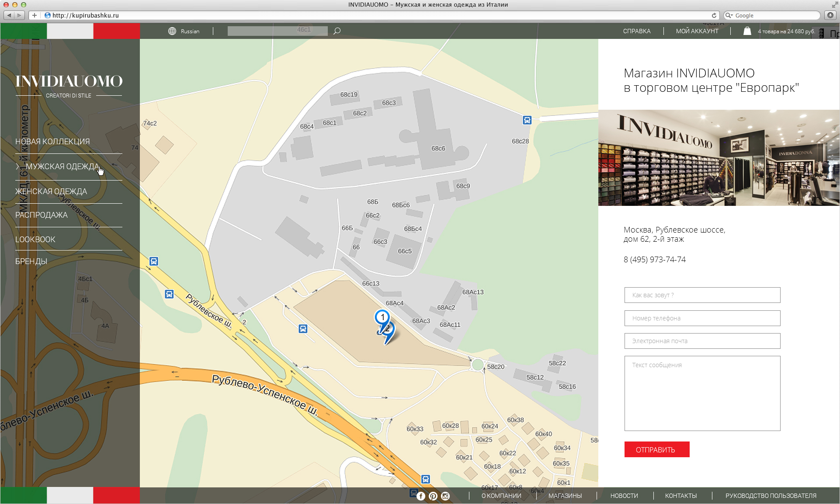
Task: Click browser forward arrow button
Action: tap(19, 15)
